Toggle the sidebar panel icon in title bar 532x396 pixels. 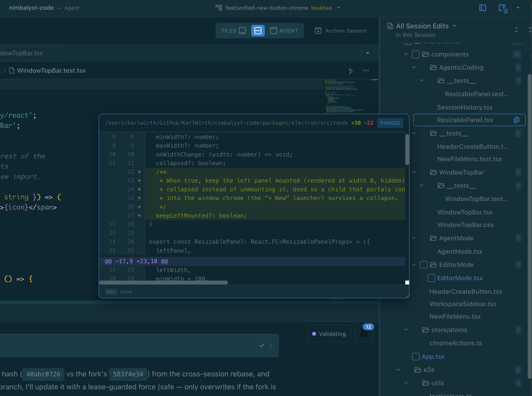click(482, 8)
